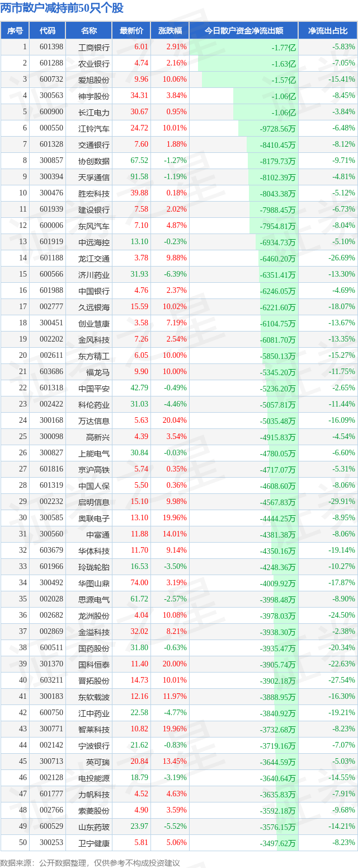Click price 91.58 for 天孚通信
The height and width of the screenshot is (868, 358).
(x=139, y=177)
